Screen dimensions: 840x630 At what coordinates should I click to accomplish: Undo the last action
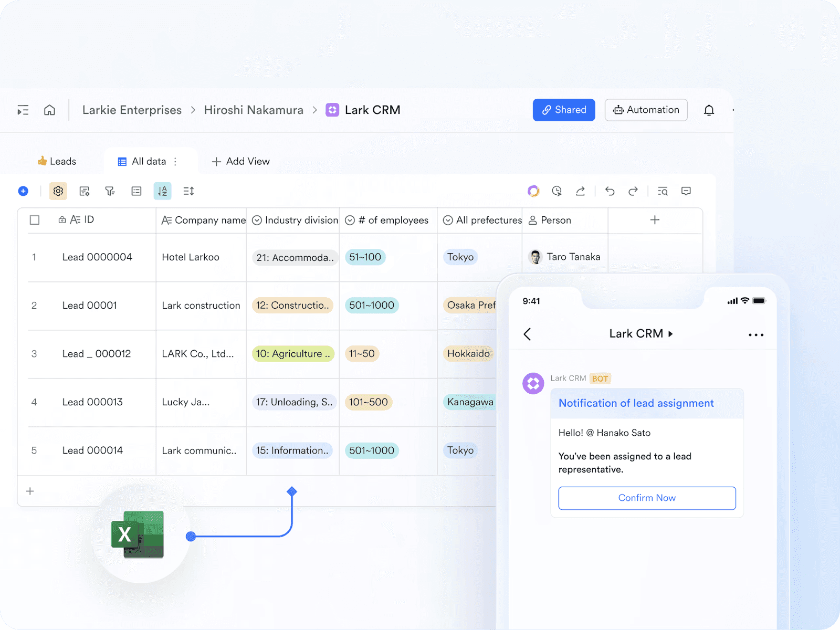[x=610, y=191]
